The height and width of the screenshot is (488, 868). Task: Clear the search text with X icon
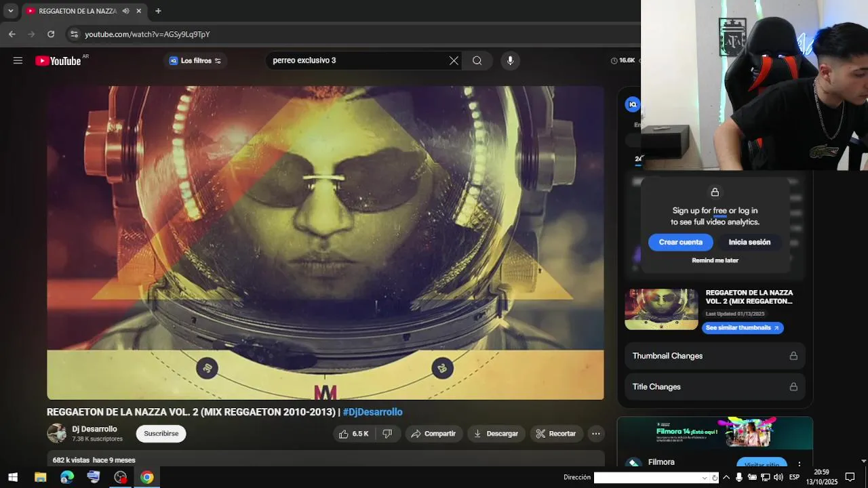454,60
